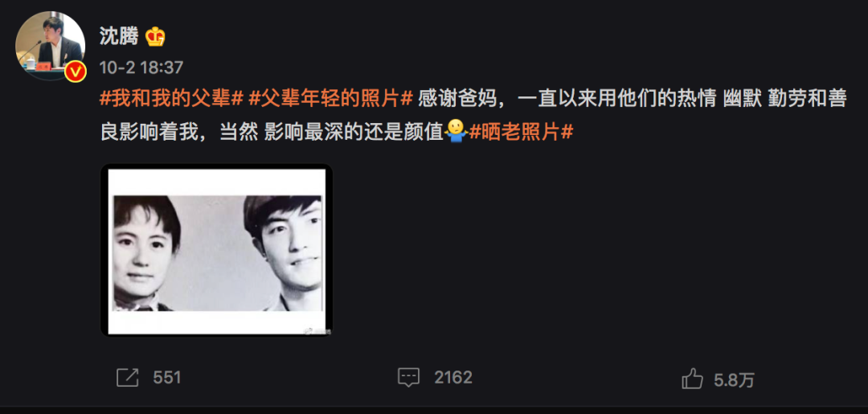Click the 2162 comment count
Viewport: 868px width, 414px height.
point(452,378)
